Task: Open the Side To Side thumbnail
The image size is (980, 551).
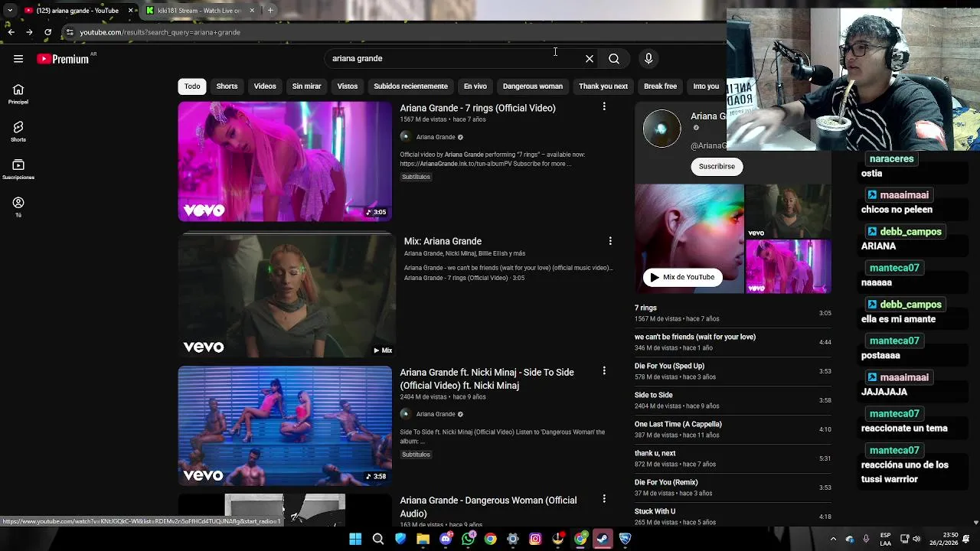Action: (285, 425)
